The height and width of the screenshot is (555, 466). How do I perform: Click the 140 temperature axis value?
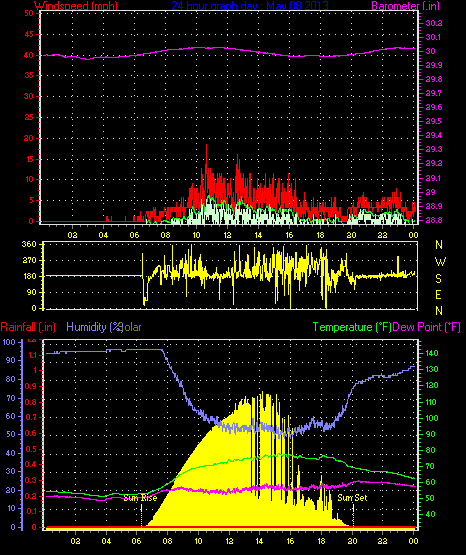coord(432,353)
